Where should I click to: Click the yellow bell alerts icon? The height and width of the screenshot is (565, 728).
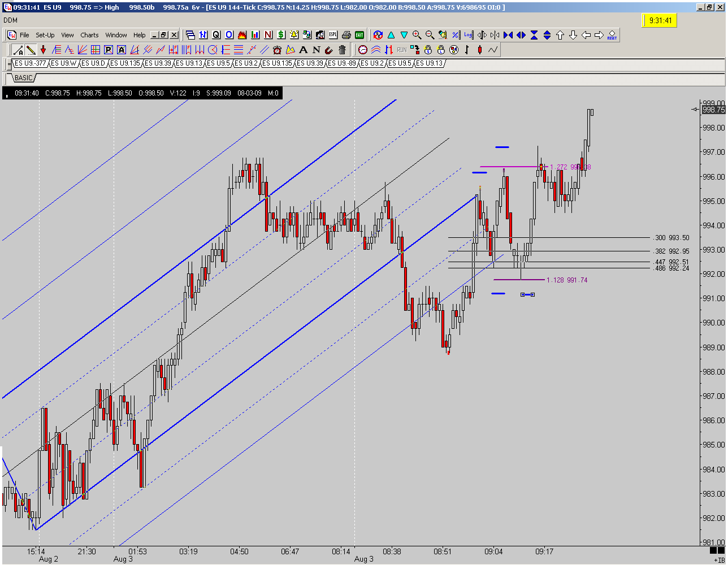[x=294, y=35]
